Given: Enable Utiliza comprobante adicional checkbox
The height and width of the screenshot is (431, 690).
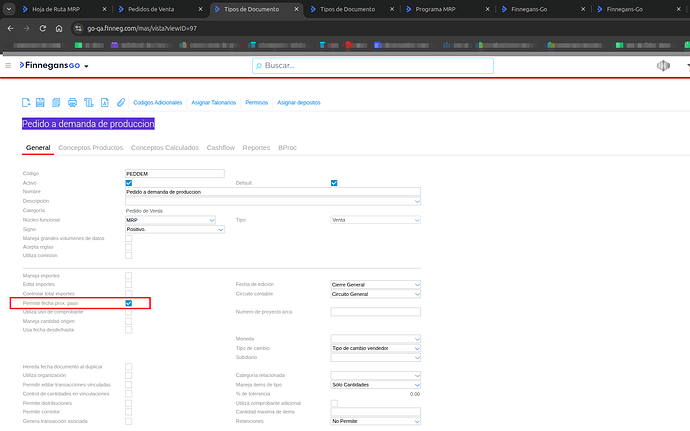Looking at the screenshot, I should (x=334, y=403).
